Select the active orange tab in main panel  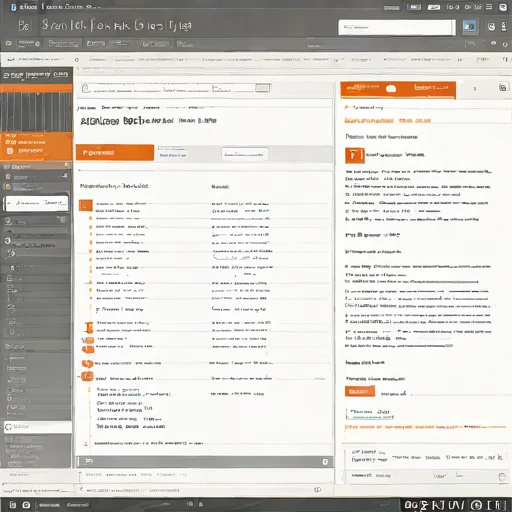pyautogui.click(x=115, y=153)
